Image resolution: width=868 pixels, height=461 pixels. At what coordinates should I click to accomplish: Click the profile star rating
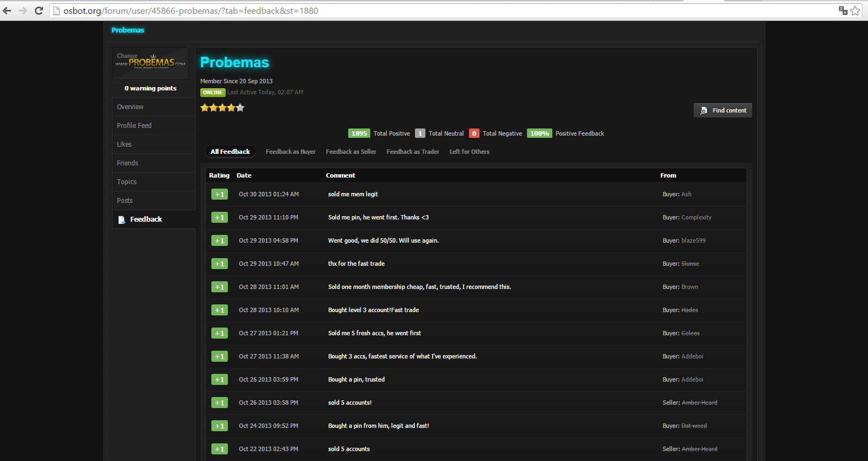click(222, 108)
